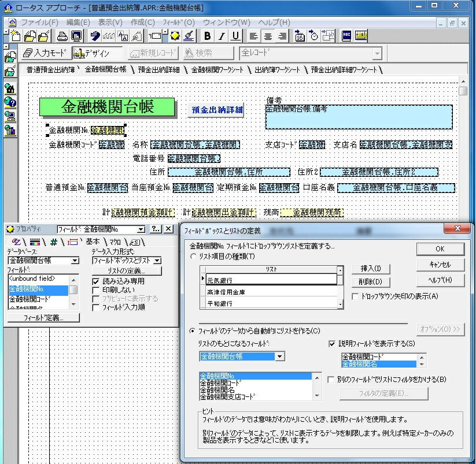The image size is (476, 464).
Task: Open the ファイル(F) menu
Action: coord(39,23)
